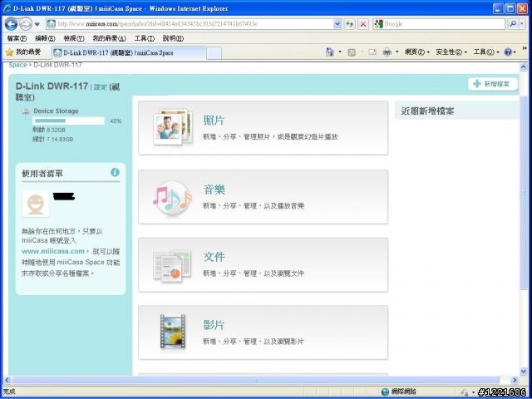
Task: Open the 工具(T) menu
Action: click(144, 39)
